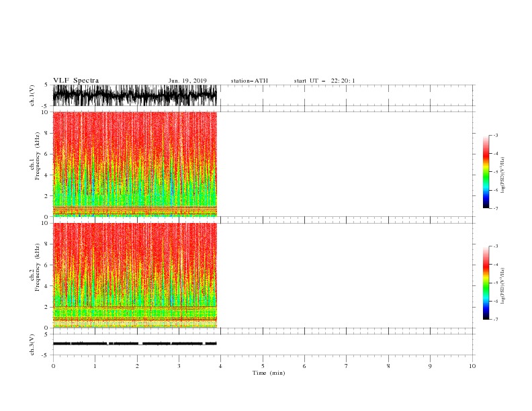Click the ch.2 spectrogram plot
532x411 pixels.
click(x=135, y=275)
